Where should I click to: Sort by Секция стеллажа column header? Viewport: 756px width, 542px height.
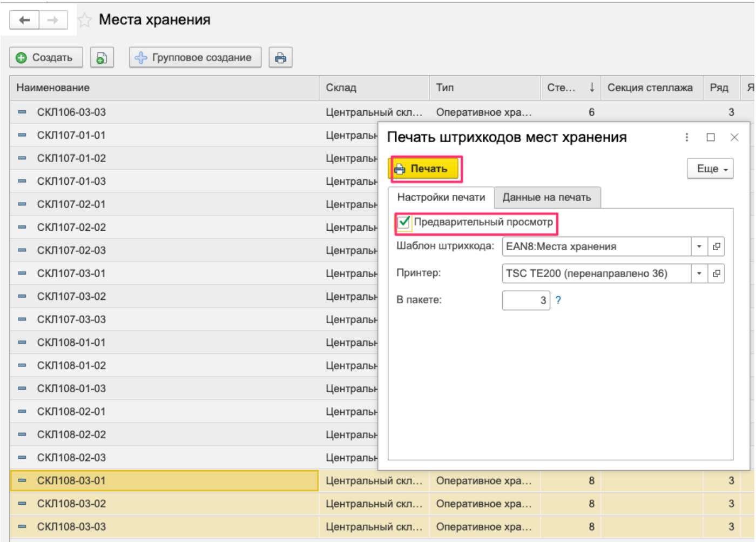tap(652, 88)
